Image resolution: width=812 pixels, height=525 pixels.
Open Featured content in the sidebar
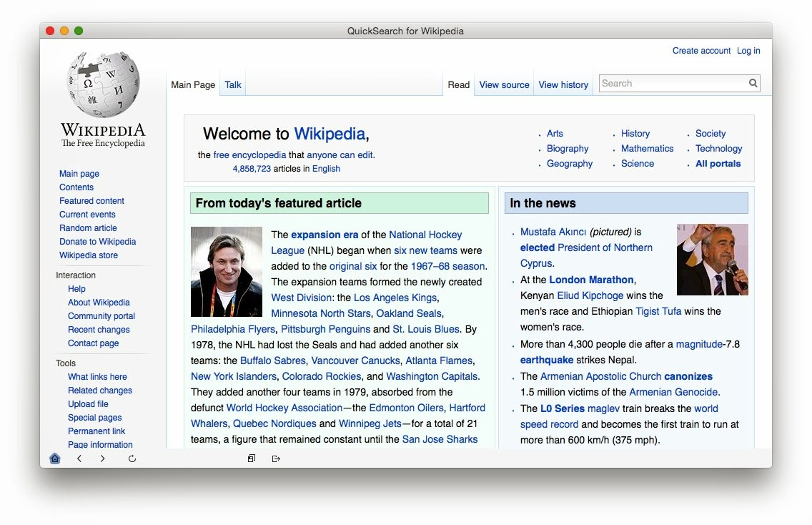(91, 200)
